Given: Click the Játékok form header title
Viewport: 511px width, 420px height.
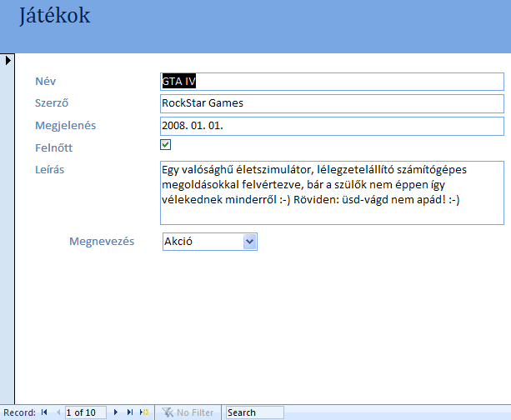Looking at the screenshot, I should click(x=55, y=16).
